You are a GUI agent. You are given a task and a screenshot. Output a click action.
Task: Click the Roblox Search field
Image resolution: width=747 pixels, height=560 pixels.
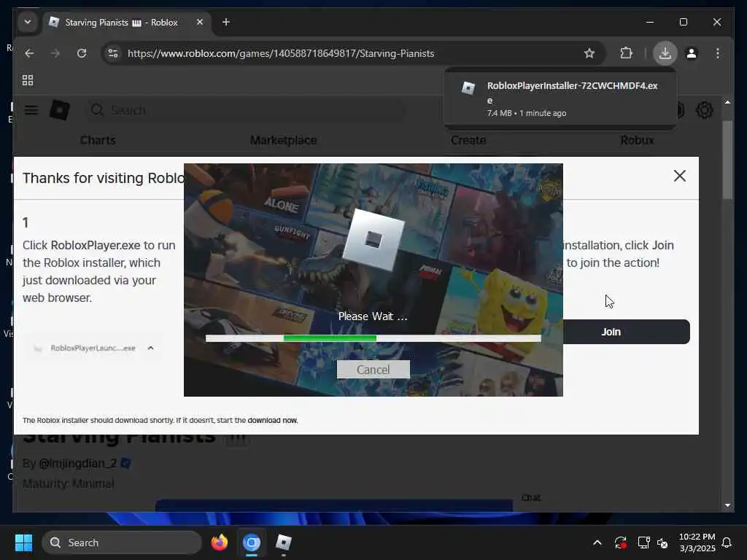(245, 111)
